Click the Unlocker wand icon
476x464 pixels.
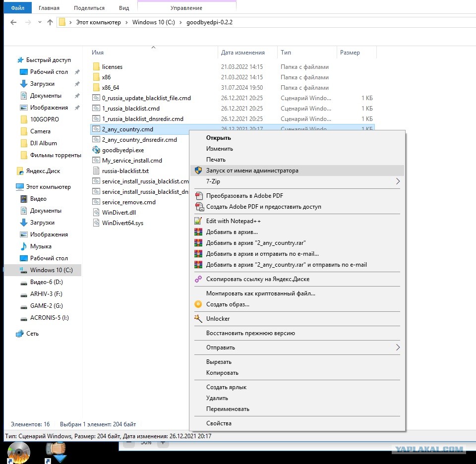198,319
